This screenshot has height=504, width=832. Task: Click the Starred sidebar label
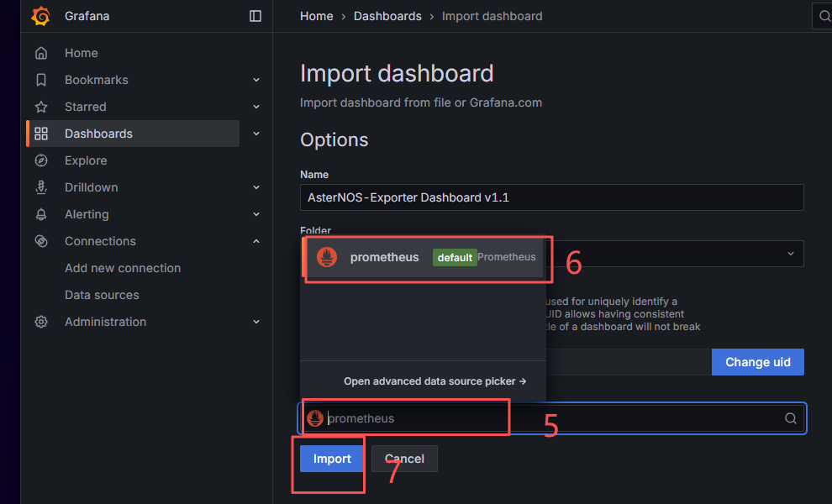pyautogui.click(x=86, y=107)
